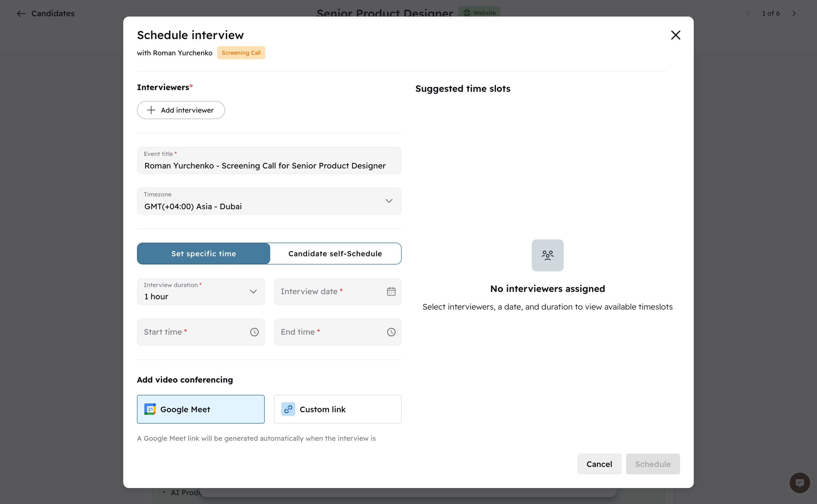This screenshot has width=817, height=504.
Task: Pick an Interview date
Action: [337, 292]
